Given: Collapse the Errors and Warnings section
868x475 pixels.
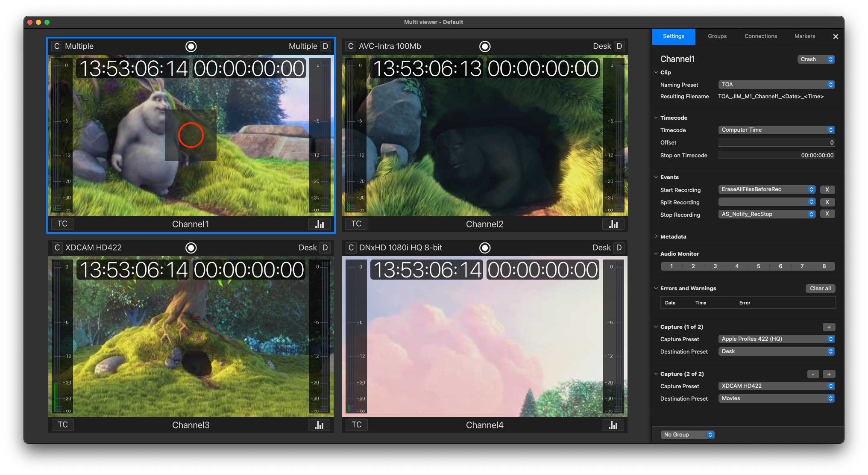Looking at the screenshot, I should (x=656, y=288).
